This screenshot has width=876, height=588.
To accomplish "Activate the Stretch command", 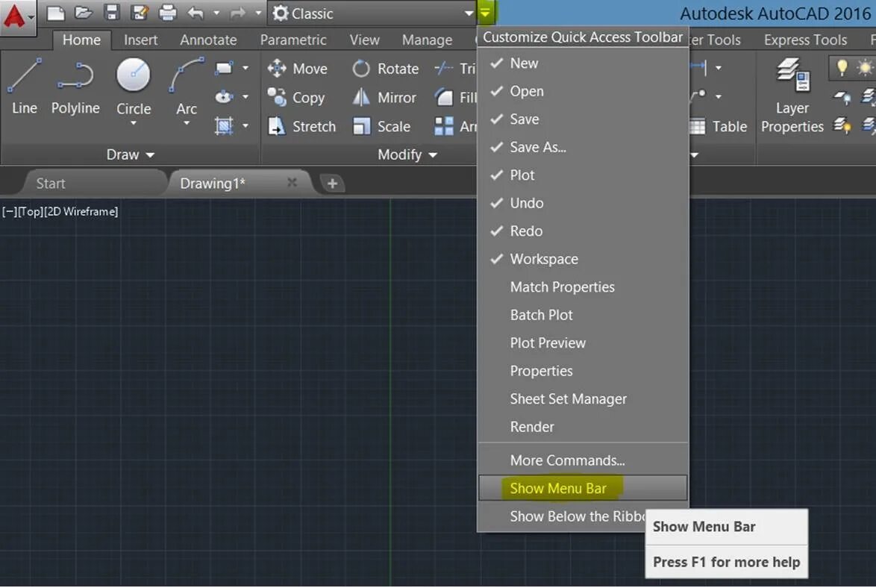I will click(x=301, y=126).
